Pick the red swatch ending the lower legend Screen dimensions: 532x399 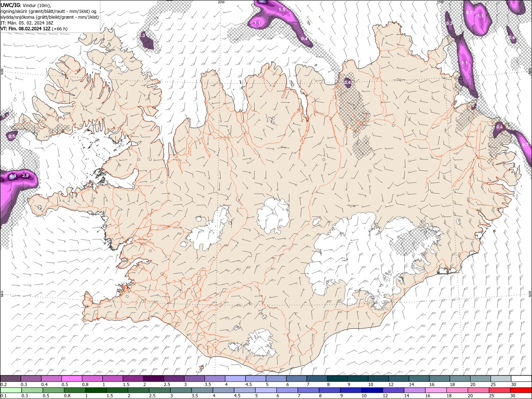(521, 390)
